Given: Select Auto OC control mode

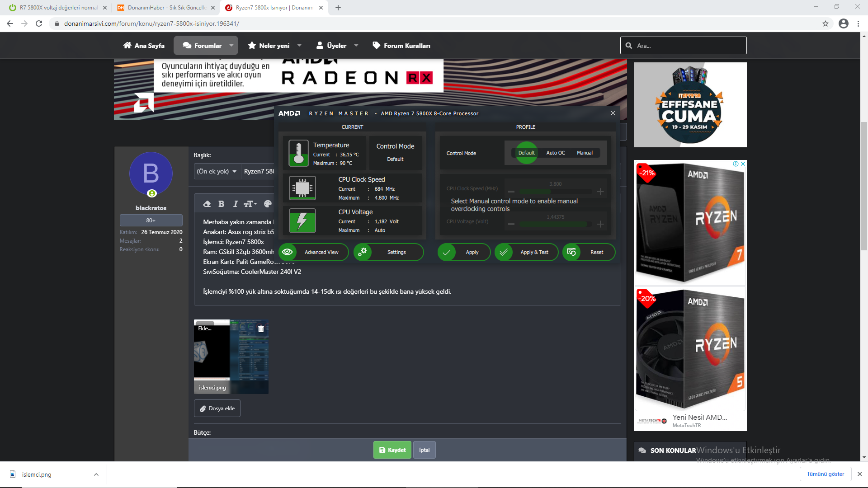Looking at the screenshot, I should (x=556, y=153).
